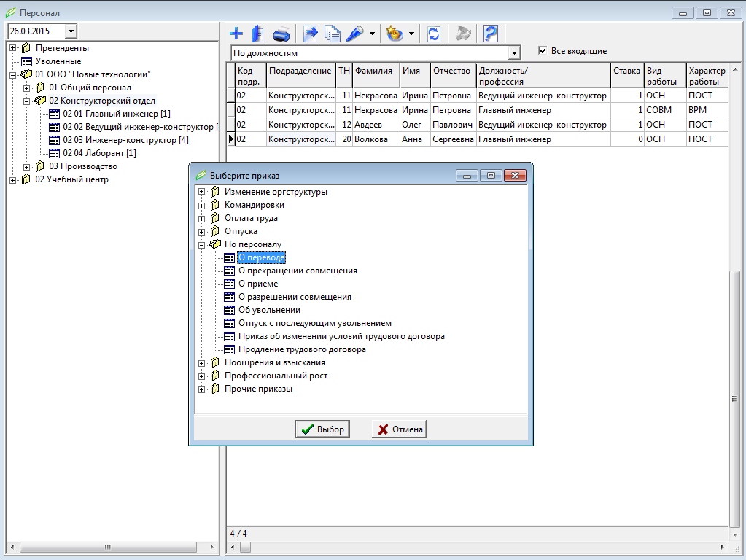Viewport: 746px width, 560px height.
Task: Click the folder icon beside Оплата труда
Action: point(215,218)
